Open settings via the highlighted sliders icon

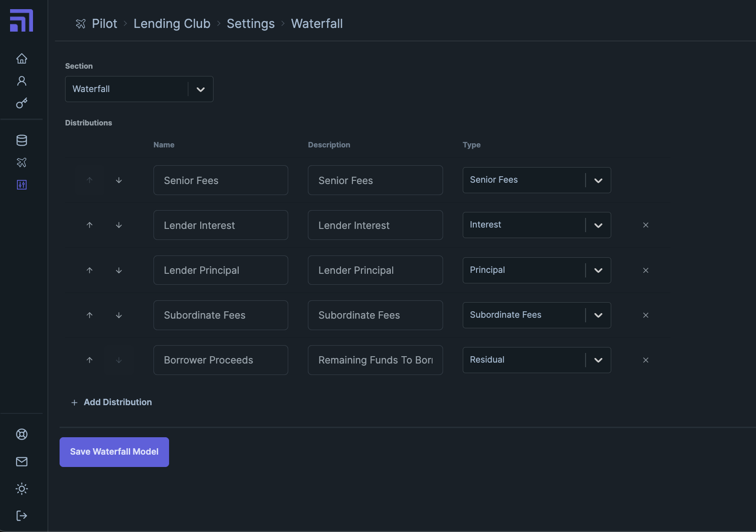pos(22,185)
